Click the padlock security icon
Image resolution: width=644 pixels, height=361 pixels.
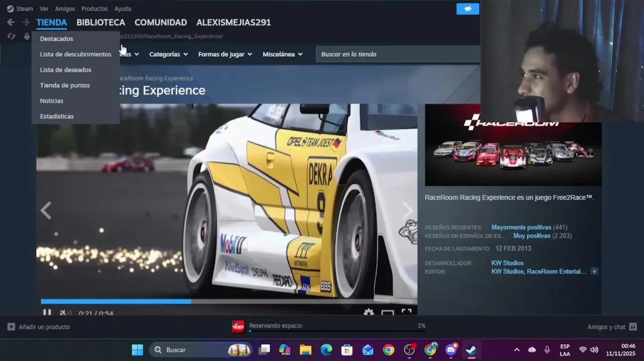coord(27,36)
